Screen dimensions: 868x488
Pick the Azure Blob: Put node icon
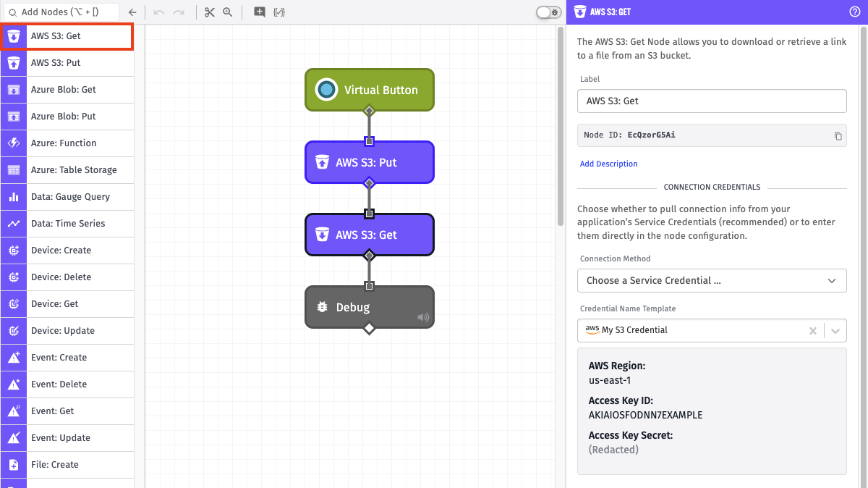13,117
